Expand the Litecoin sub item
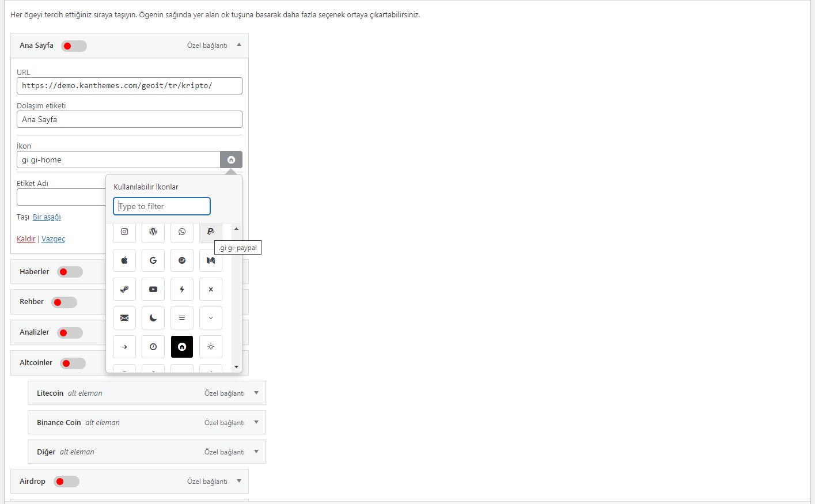Image resolution: width=815 pixels, height=504 pixels. pyautogui.click(x=256, y=393)
